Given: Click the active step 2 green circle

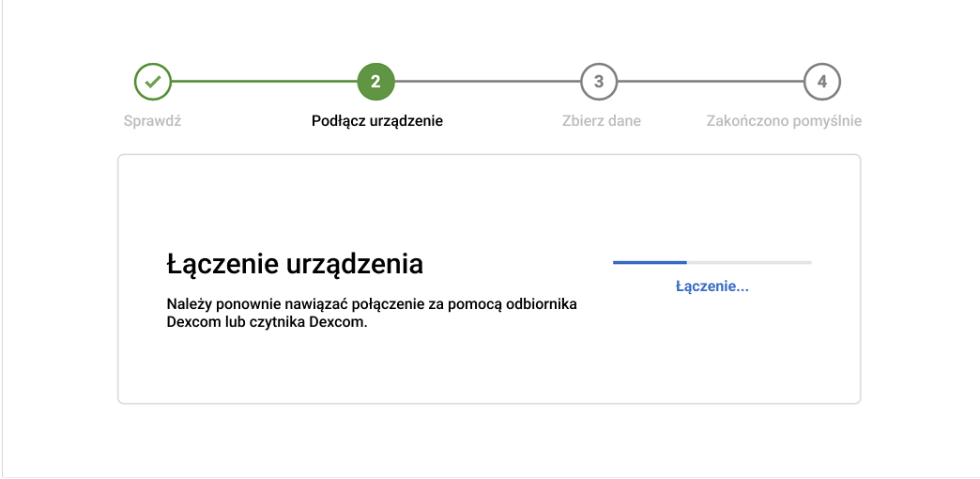Looking at the screenshot, I should 375,82.
